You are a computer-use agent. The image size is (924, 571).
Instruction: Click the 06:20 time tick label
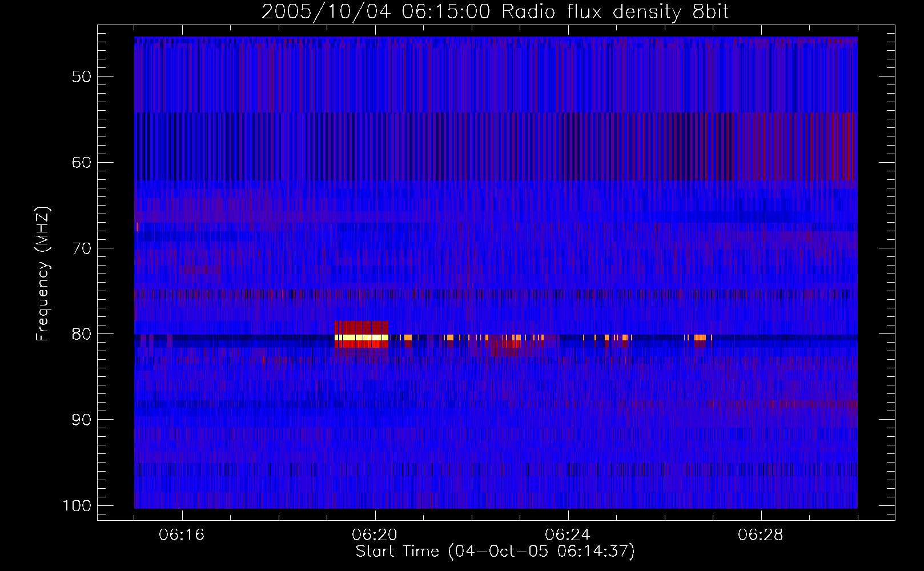coord(375,535)
